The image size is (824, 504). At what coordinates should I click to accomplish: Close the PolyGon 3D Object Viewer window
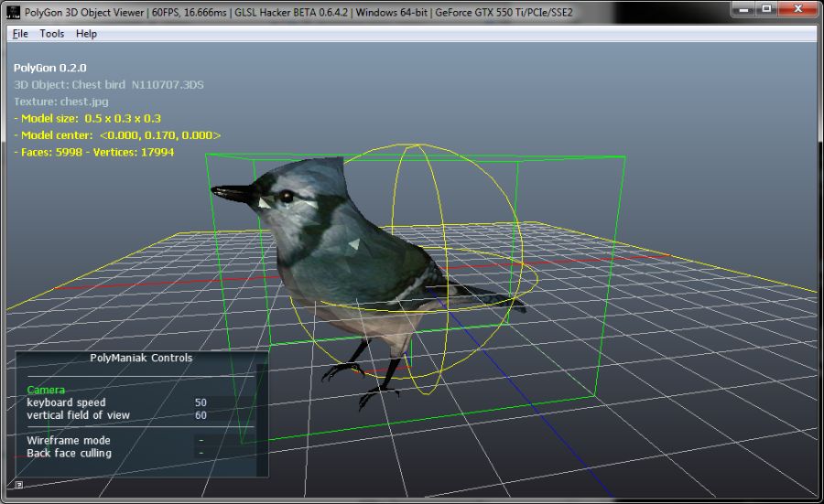pyautogui.click(x=797, y=9)
